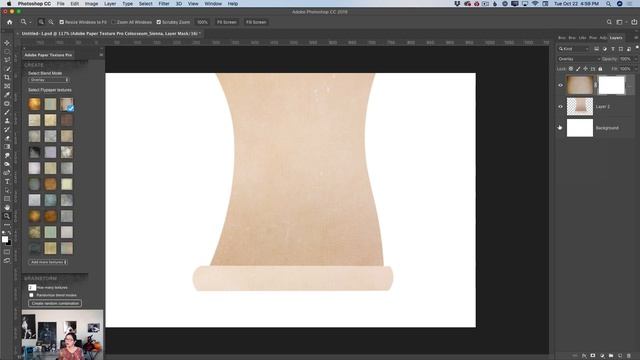Image resolution: width=640 pixels, height=360 pixels.
Task: Switch to the Adjustments panel tab
Action: pos(603,38)
